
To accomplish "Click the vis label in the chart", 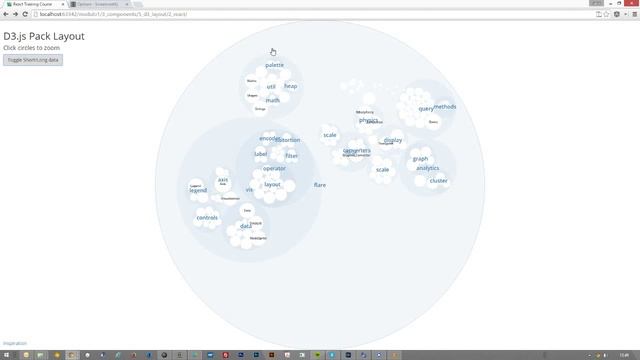I will tap(249, 189).
